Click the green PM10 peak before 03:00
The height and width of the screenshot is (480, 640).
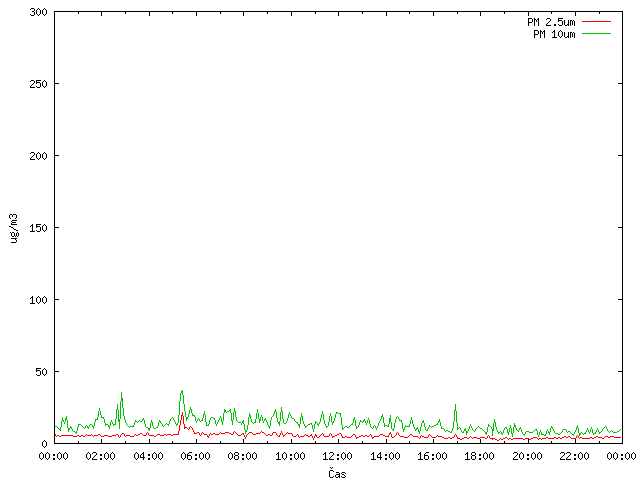[x=121, y=393]
